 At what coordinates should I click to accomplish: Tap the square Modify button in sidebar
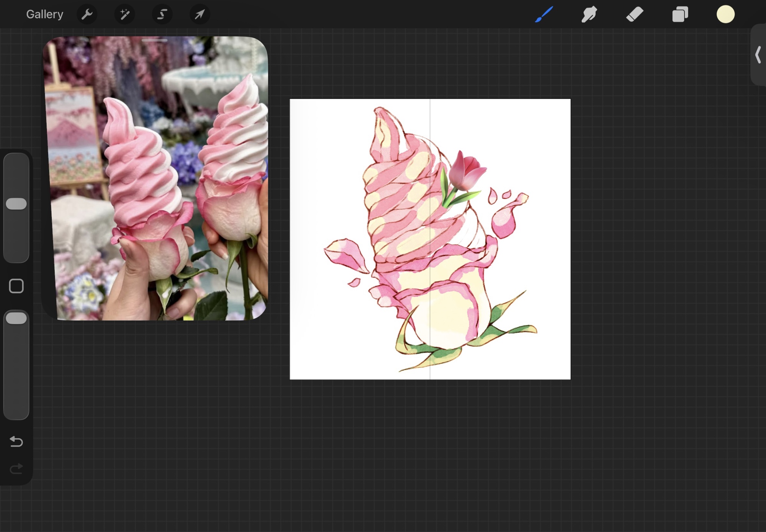16,286
